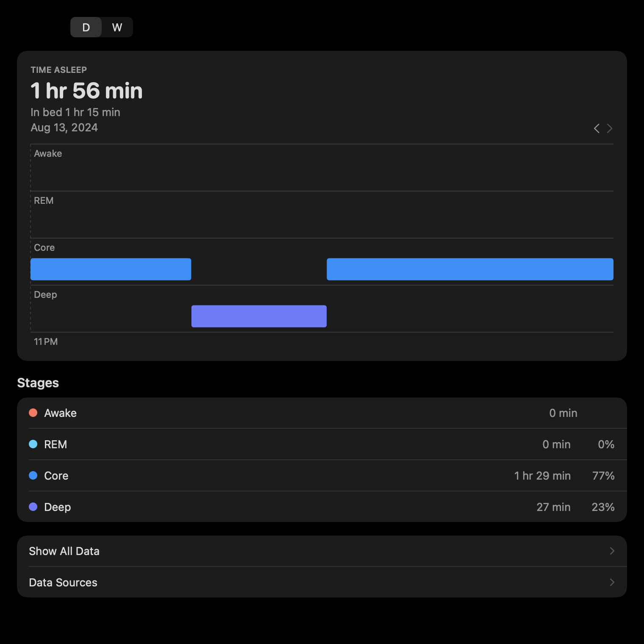Select the Deep row in Stages
Screen dimensions: 644x644
click(x=322, y=507)
